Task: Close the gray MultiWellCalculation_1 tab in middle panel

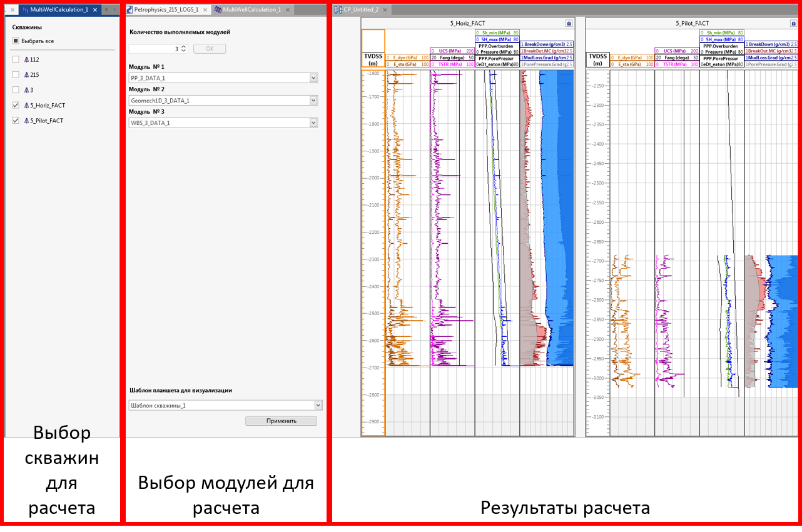Action: [x=287, y=10]
